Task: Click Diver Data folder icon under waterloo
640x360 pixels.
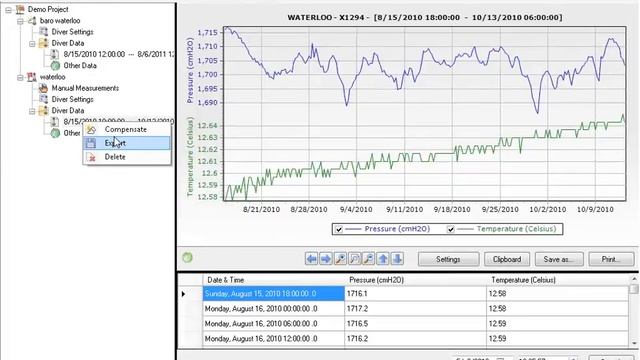Action: click(43, 111)
